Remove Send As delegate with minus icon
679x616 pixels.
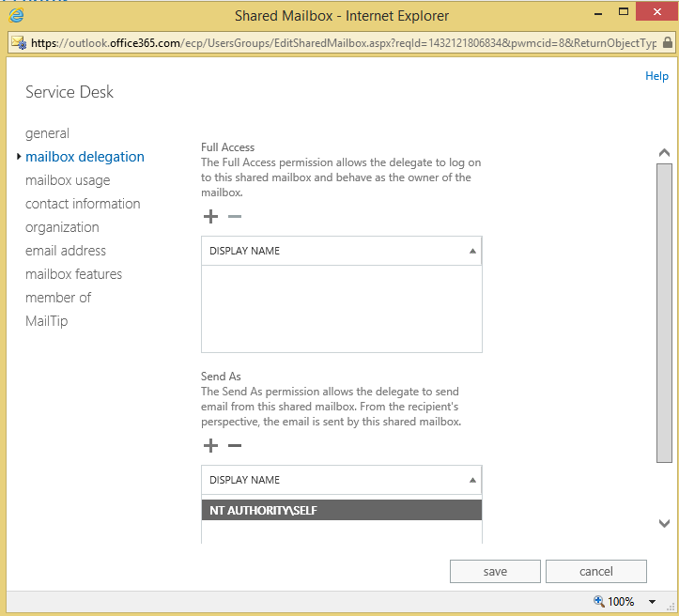(235, 445)
